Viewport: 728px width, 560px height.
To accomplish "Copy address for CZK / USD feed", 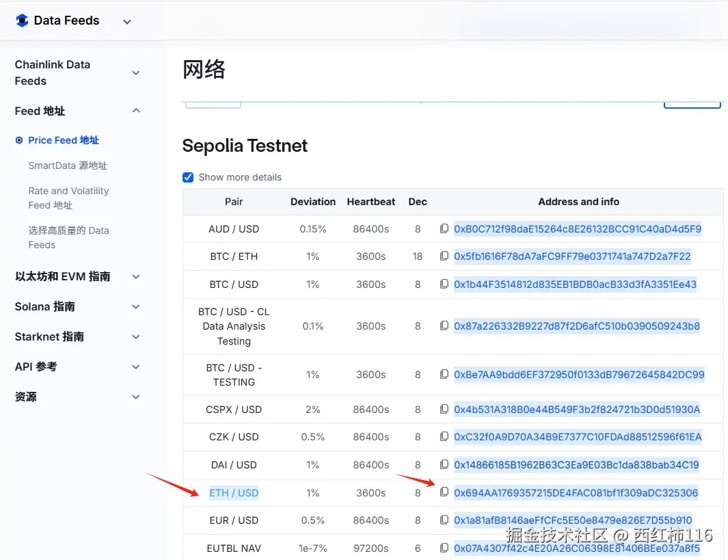I will click(x=444, y=436).
